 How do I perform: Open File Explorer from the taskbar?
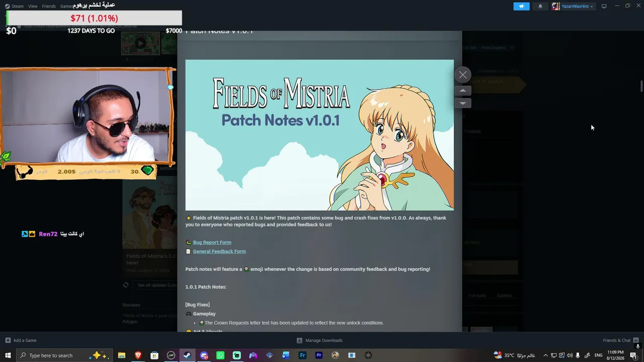(x=121, y=355)
